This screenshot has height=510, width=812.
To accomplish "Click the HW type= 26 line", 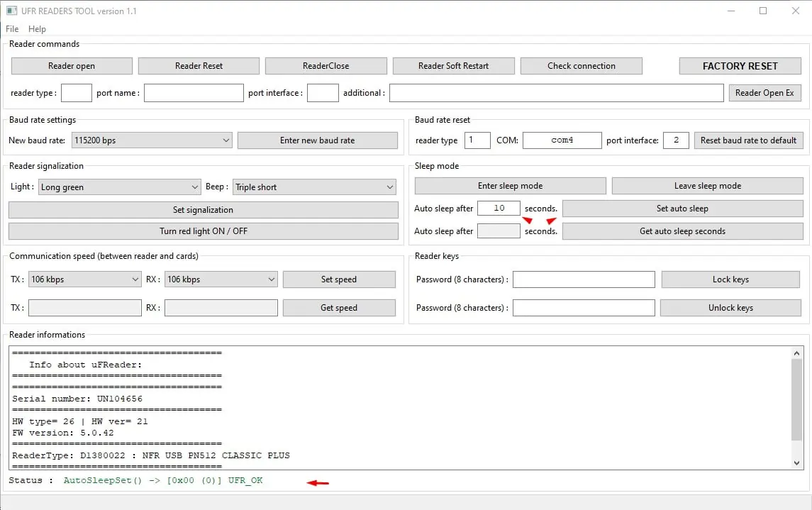I will pyautogui.click(x=79, y=421).
